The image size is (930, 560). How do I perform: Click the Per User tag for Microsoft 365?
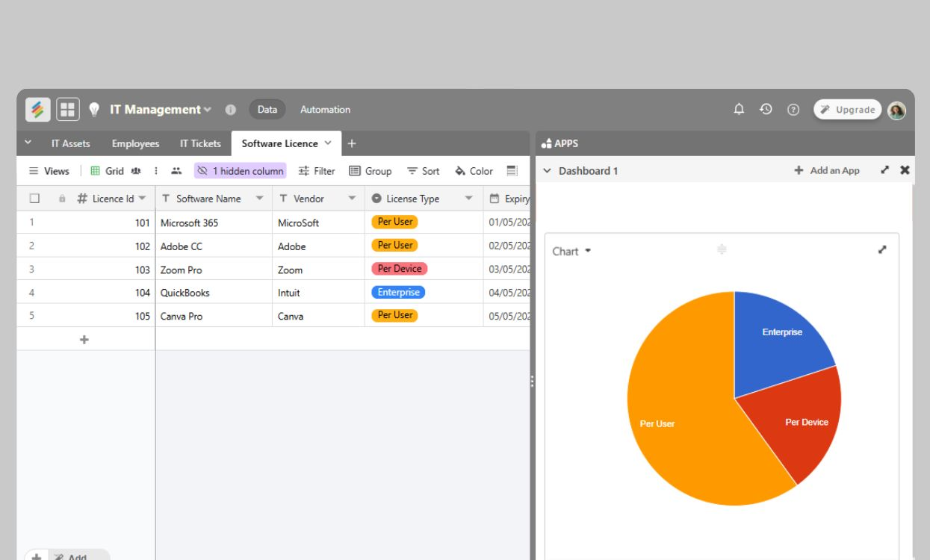pos(394,222)
